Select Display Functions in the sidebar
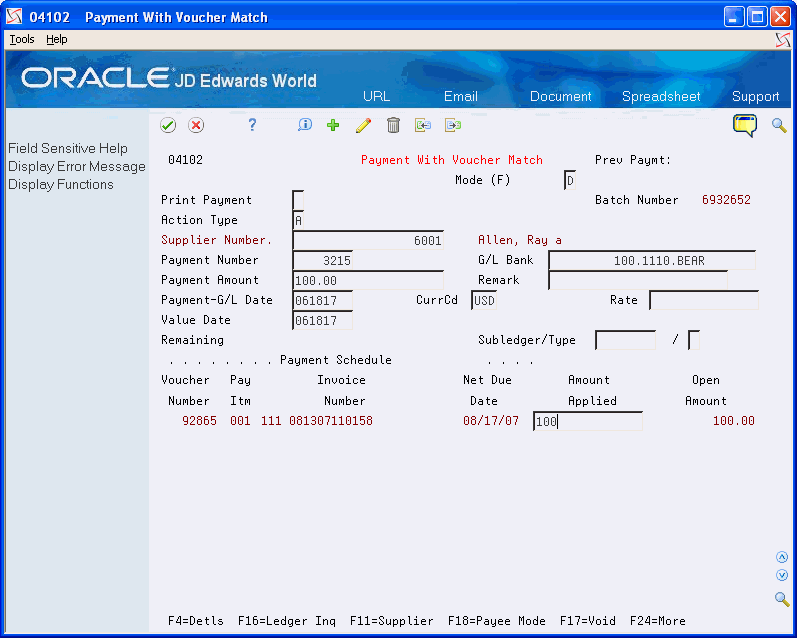 (x=60, y=185)
